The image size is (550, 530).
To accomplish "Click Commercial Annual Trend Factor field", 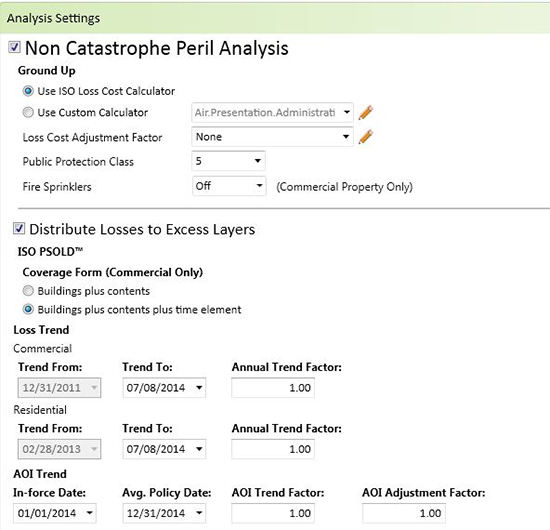I will coord(273,388).
